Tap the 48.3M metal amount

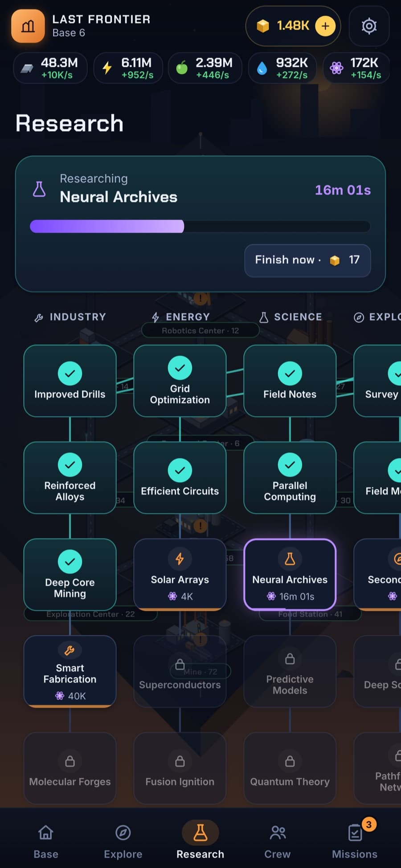59,63
